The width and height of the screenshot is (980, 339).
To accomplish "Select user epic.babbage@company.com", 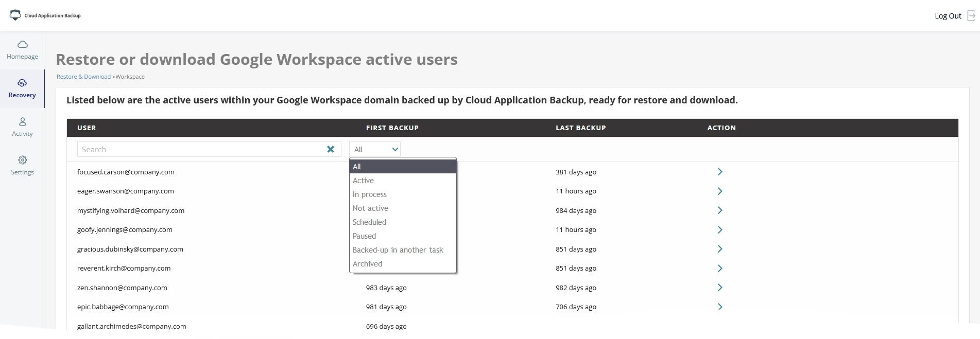I will pyautogui.click(x=123, y=307).
